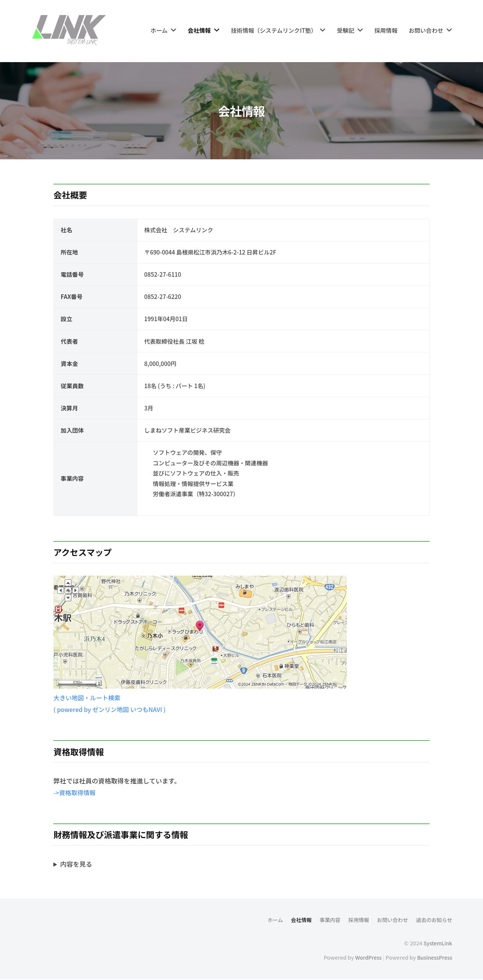Open the 受験記 nav item
483x980 pixels.
pos(345,30)
